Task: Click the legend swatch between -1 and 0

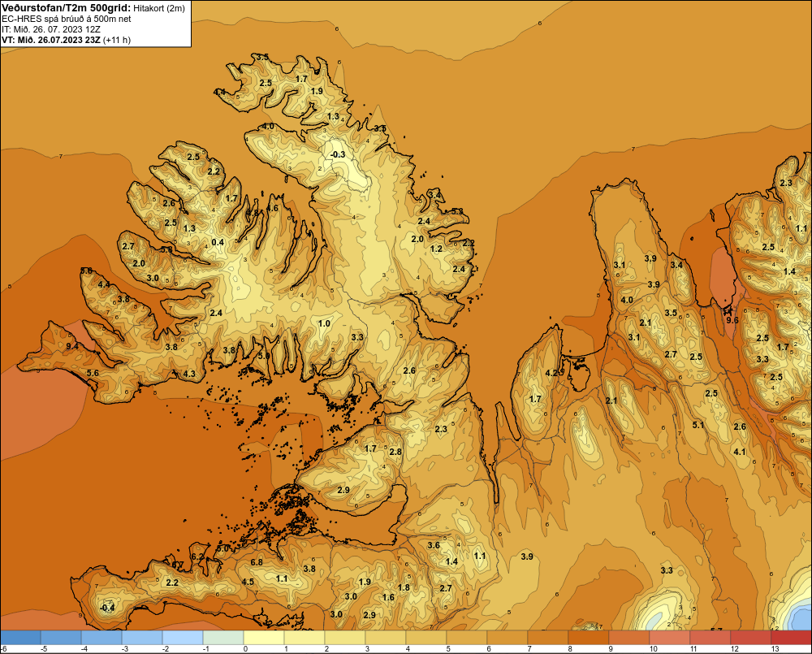Action: point(223,638)
